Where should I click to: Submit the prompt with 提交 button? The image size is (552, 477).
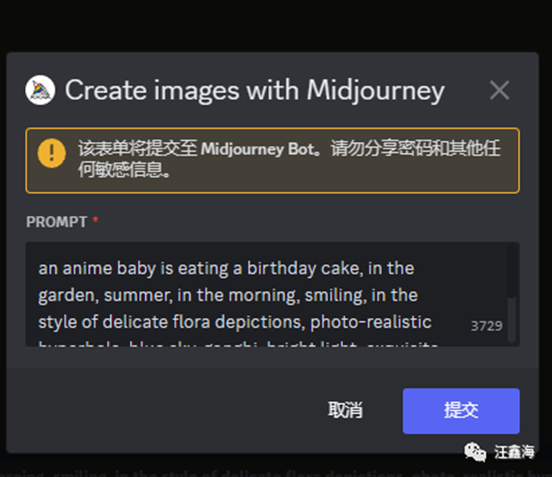tap(461, 411)
